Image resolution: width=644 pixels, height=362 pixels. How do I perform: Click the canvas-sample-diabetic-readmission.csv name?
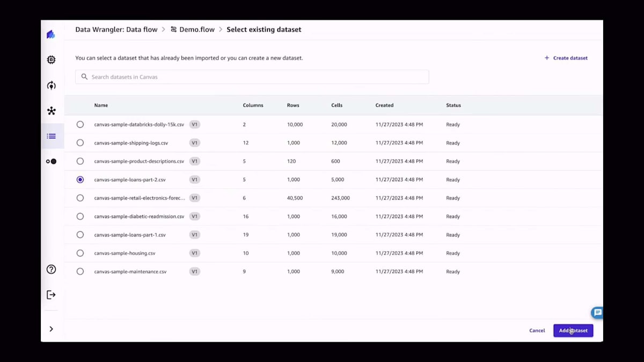click(139, 216)
